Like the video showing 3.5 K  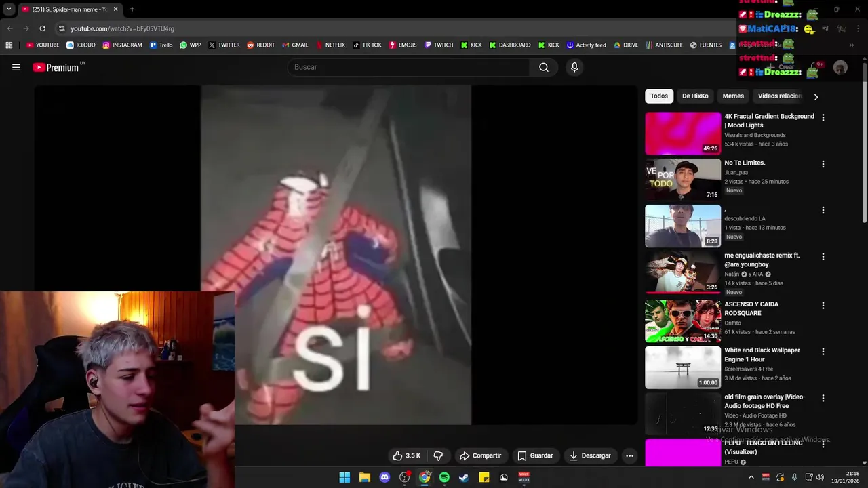click(x=407, y=455)
